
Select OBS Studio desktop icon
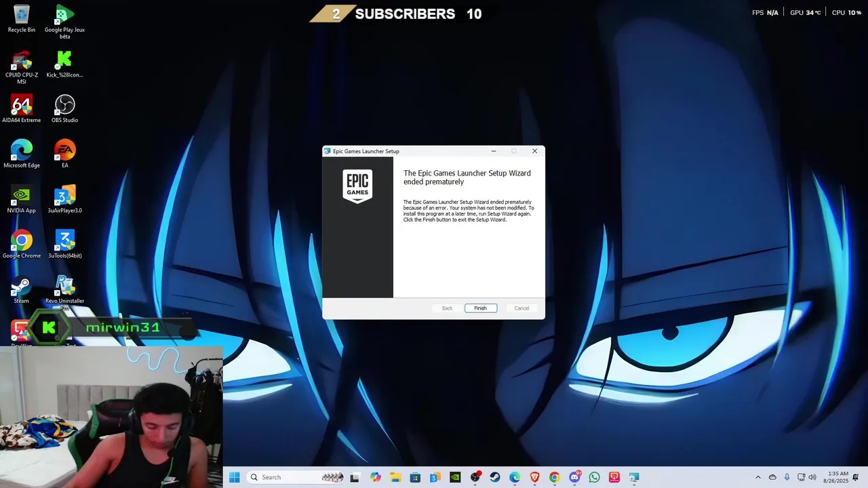tap(64, 108)
